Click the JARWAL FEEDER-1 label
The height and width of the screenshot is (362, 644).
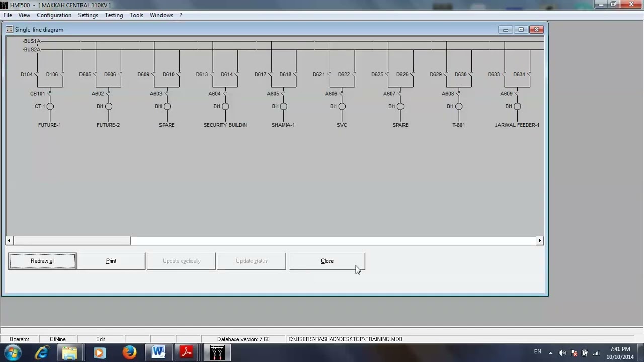(x=517, y=125)
